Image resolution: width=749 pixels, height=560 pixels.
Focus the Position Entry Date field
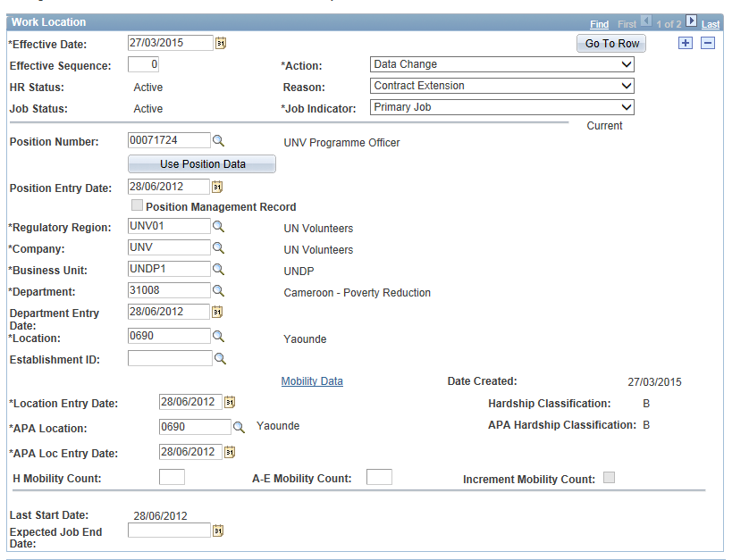[169, 187]
